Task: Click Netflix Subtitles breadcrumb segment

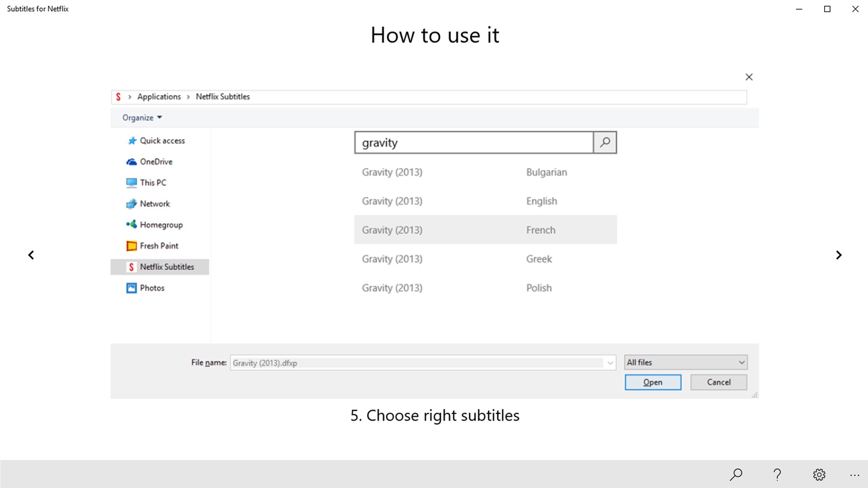Action: [x=222, y=97]
